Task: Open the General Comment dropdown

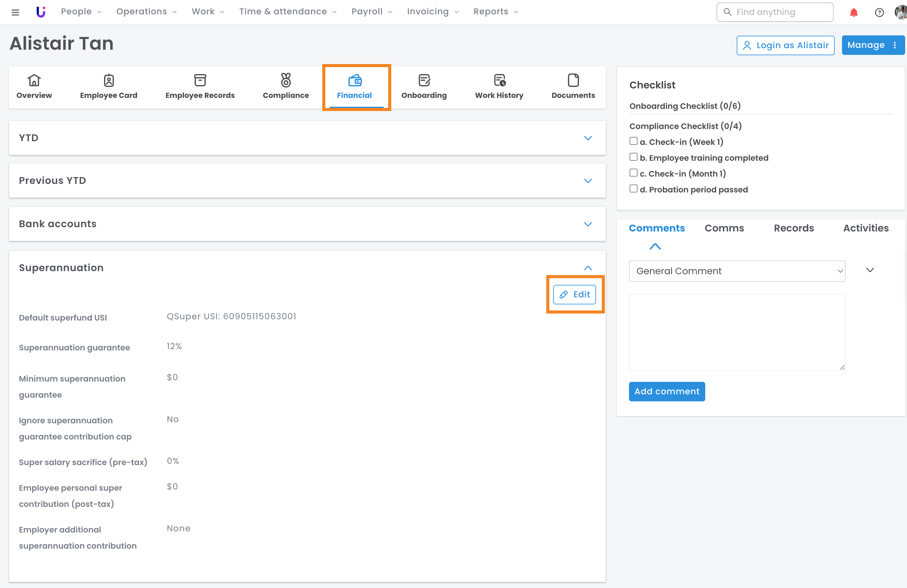Action: (x=737, y=271)
